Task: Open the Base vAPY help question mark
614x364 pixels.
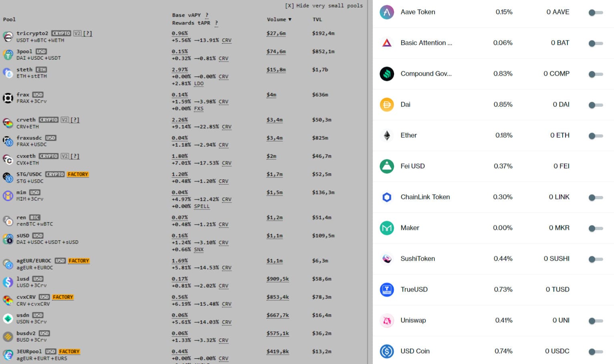Action: tap(207, 15)
